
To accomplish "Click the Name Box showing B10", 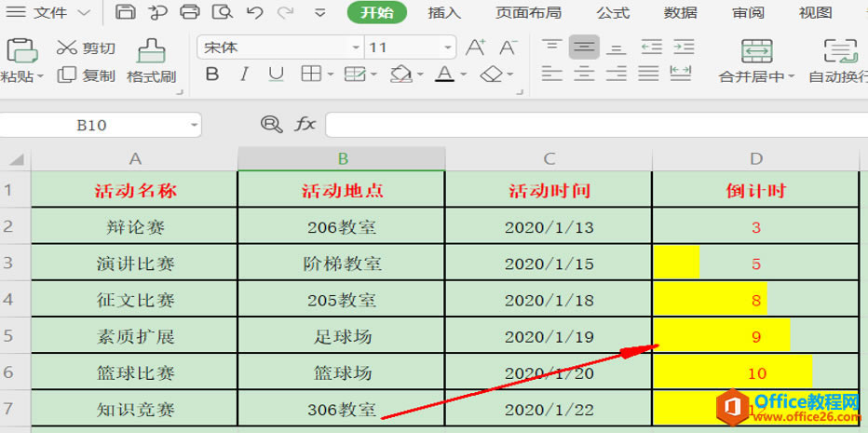I will (x=101, y=125).
